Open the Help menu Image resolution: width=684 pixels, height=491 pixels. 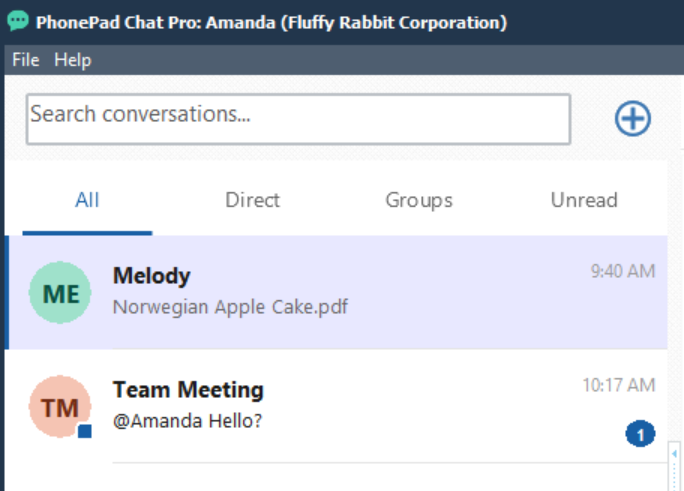(x=73, y=60)
